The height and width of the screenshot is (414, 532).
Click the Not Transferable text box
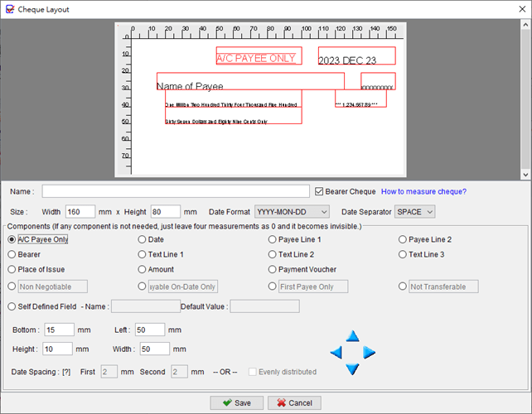[443, 286]
